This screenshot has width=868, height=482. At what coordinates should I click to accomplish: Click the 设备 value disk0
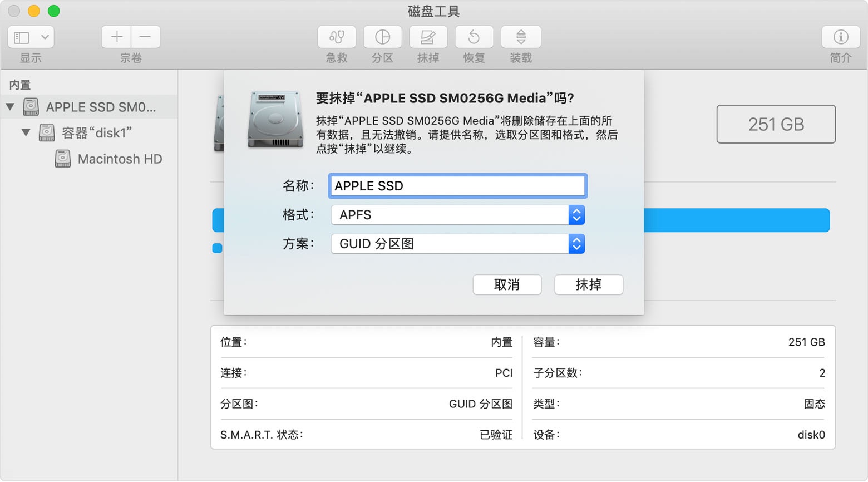[811, 435]
